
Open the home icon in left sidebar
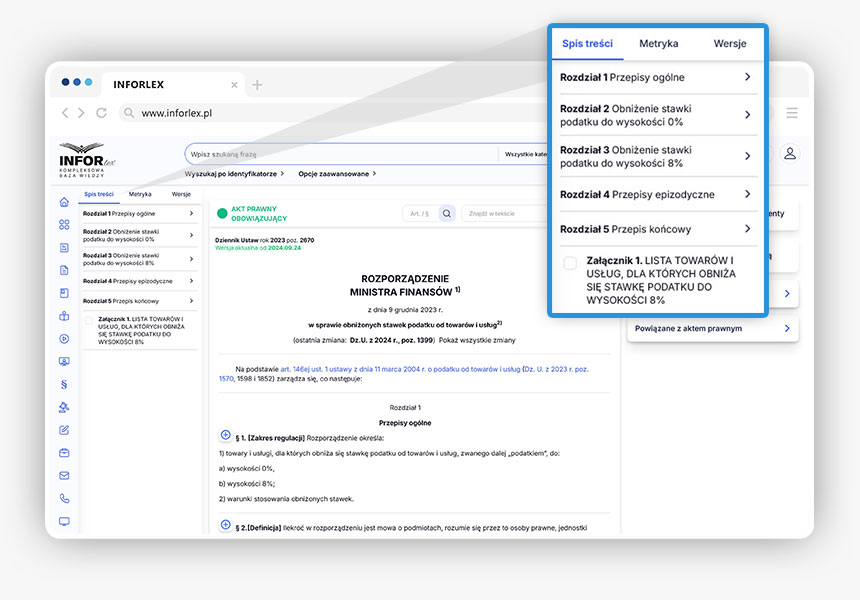65,202
